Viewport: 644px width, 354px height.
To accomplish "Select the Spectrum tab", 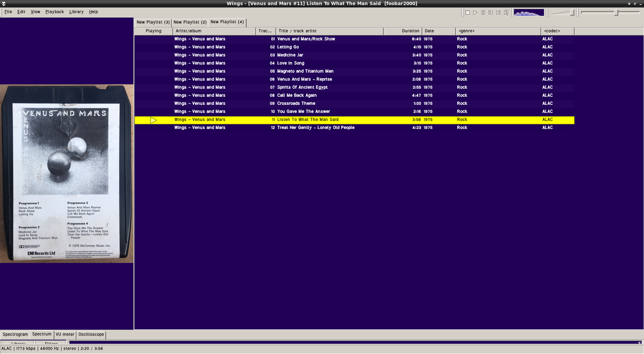I will 42,334.
